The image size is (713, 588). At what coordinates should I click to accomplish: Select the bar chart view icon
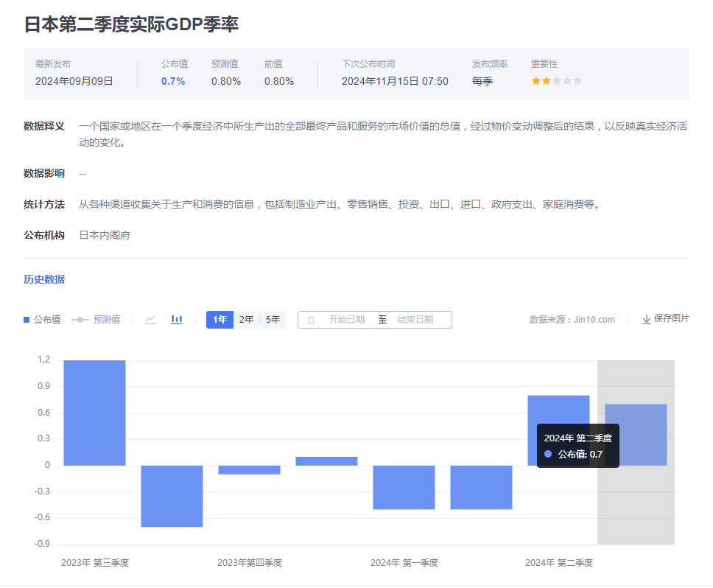(177, 319)
